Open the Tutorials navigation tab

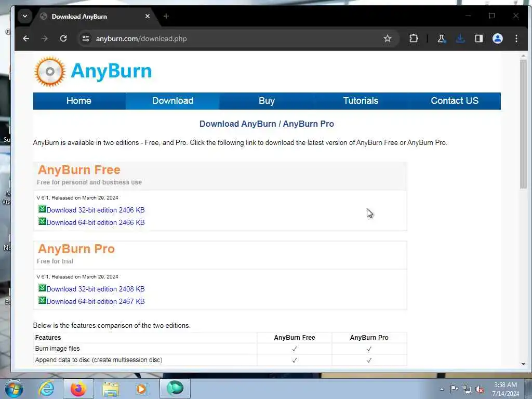pos(361,101)
